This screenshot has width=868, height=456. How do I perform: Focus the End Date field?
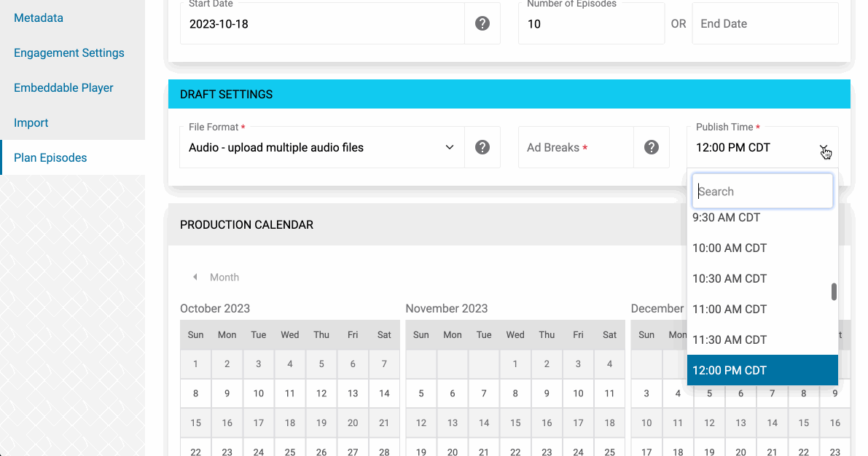tap(765, 24)
